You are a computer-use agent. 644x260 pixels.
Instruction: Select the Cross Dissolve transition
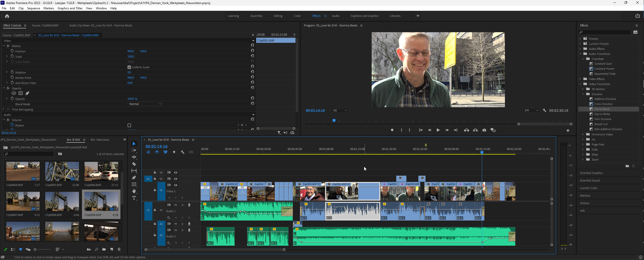tap(603, 104)
